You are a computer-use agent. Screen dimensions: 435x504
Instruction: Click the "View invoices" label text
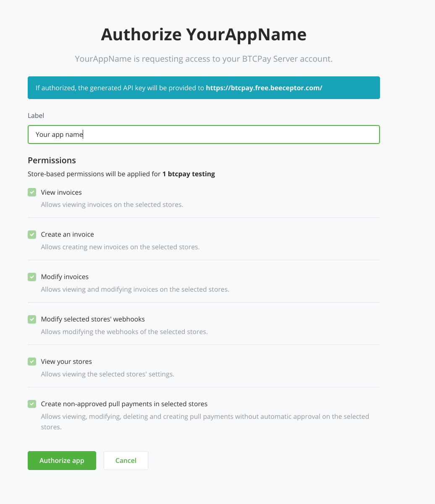click(x=61, y=192)
